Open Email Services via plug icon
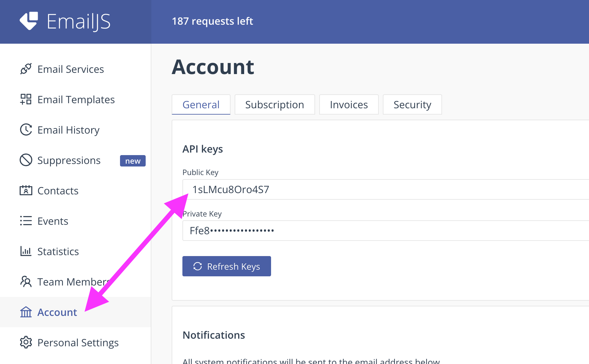The image size is (589, 364). pos(26,69)
